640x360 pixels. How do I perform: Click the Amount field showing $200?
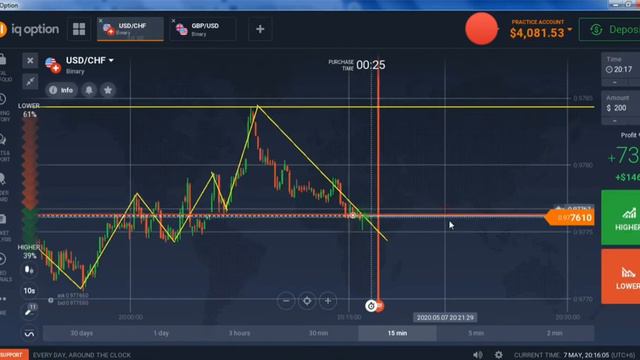tap(620, 104)
